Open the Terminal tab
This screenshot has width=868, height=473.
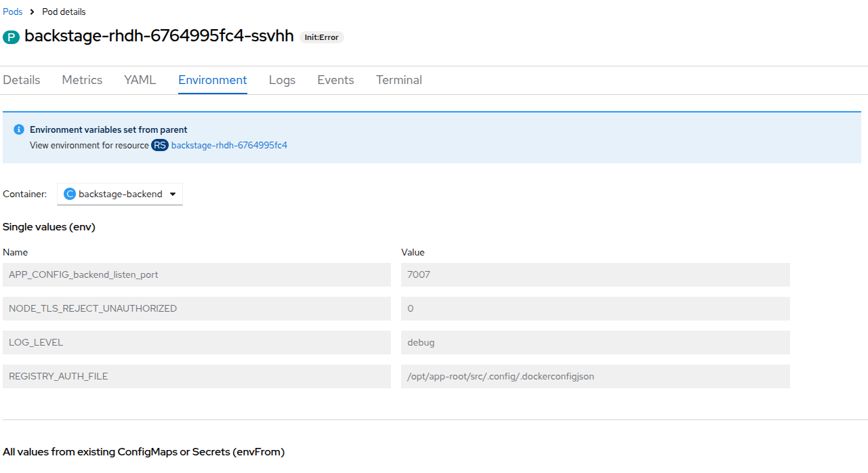(399, 80)
